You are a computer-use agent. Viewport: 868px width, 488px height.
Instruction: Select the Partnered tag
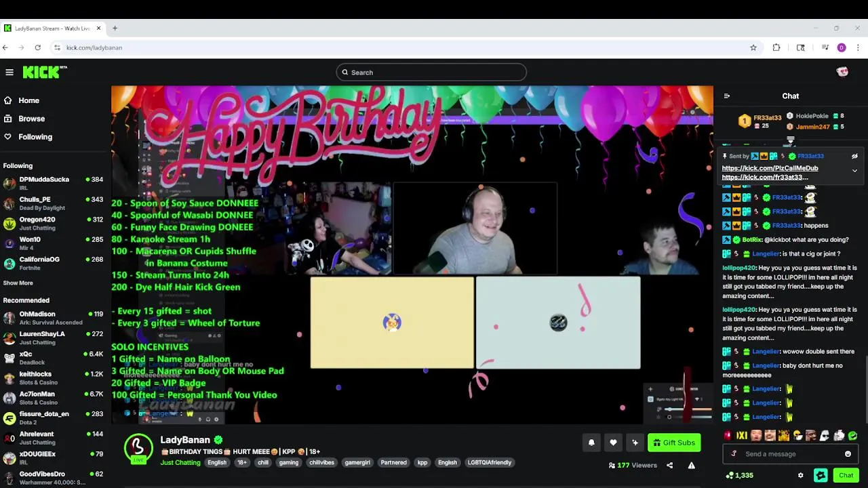[x=393, y=463]
